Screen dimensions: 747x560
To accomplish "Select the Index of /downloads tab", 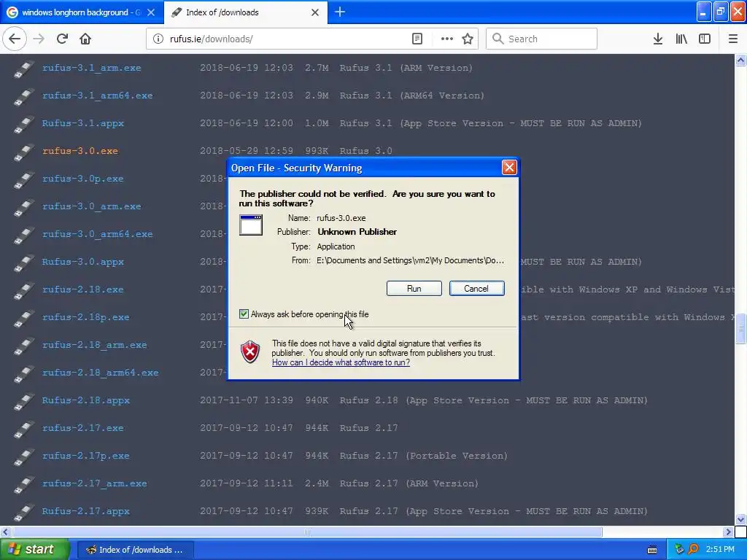I will [x=246, y=12].
